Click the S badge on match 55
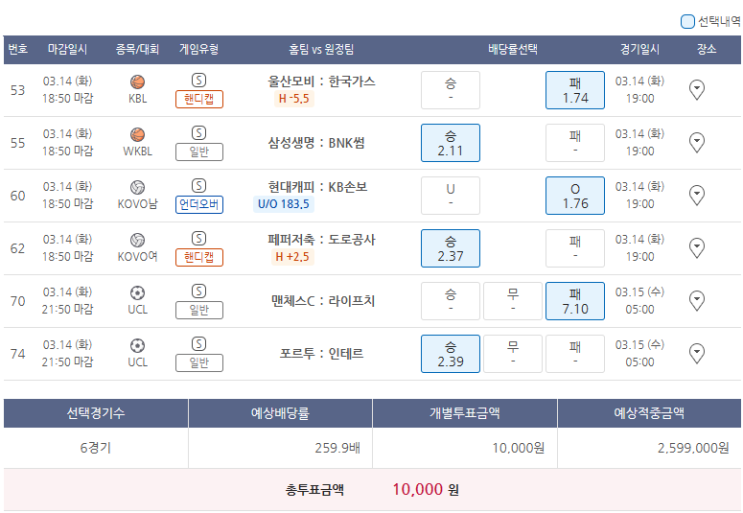The image size is (743, 513). 199,133
